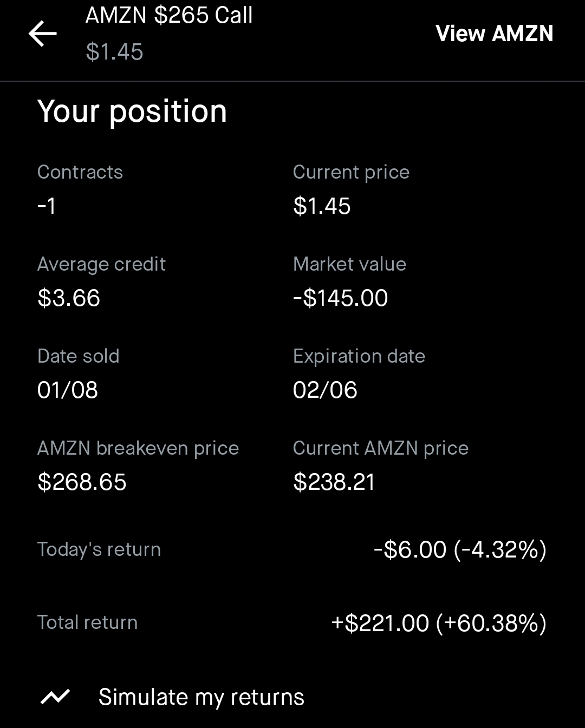Tap the Expiration date 02/06 value
The image size is (585, 728).
[x=325, y=390]
